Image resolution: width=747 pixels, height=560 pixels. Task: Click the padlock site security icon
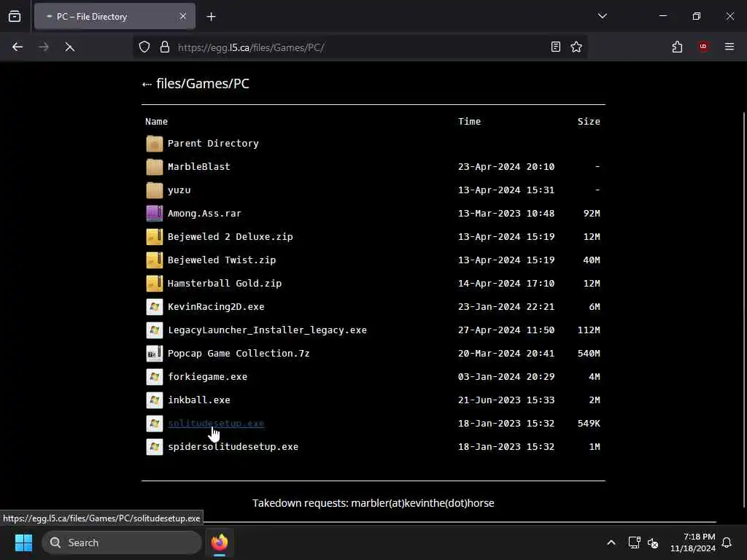coord(165,47)
